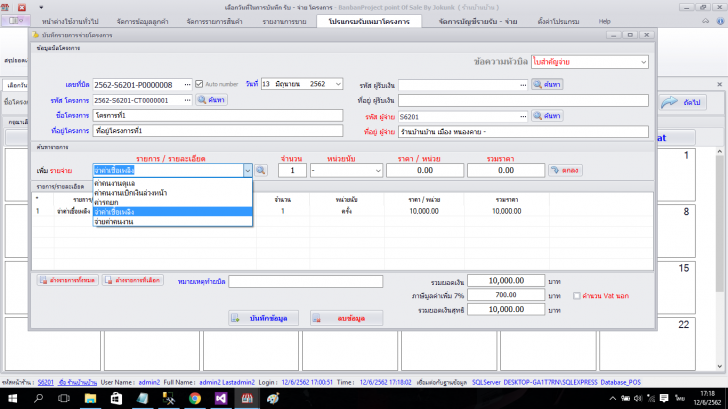Click the บันทึกข้อมูล save button

(x=263, y=318)
